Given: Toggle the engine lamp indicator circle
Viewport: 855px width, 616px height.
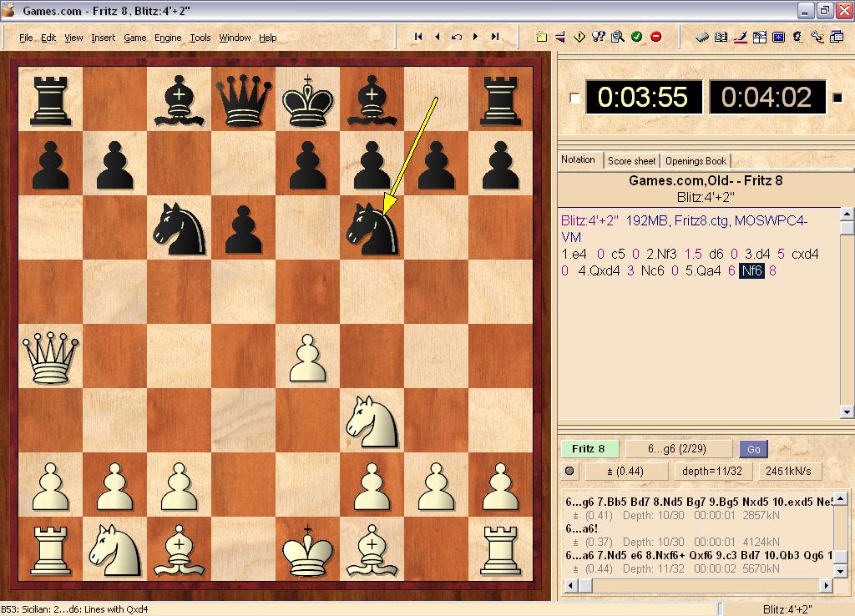Looking at the screenshot, I should tap(569, 471).
